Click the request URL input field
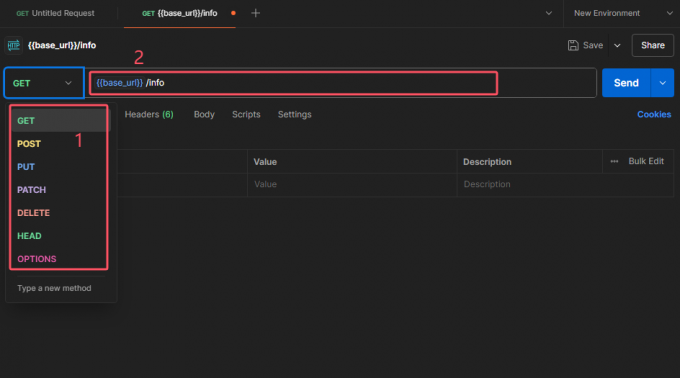The image size is (680, 378). coord(341,83)
